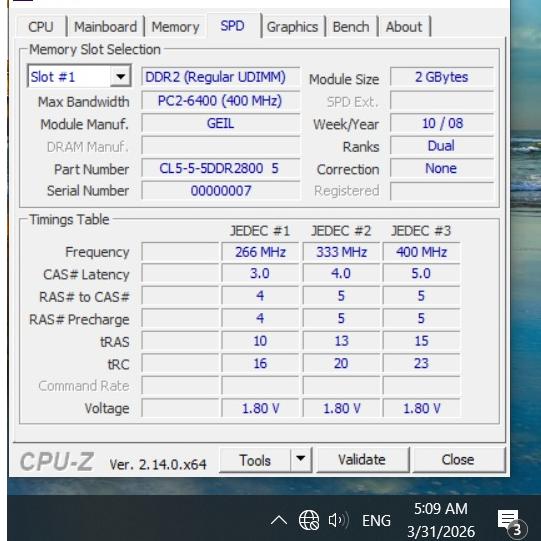The height and width of the screenshot is (541, 541).
Task: Switch to the CPU tab
Action: 41,27
